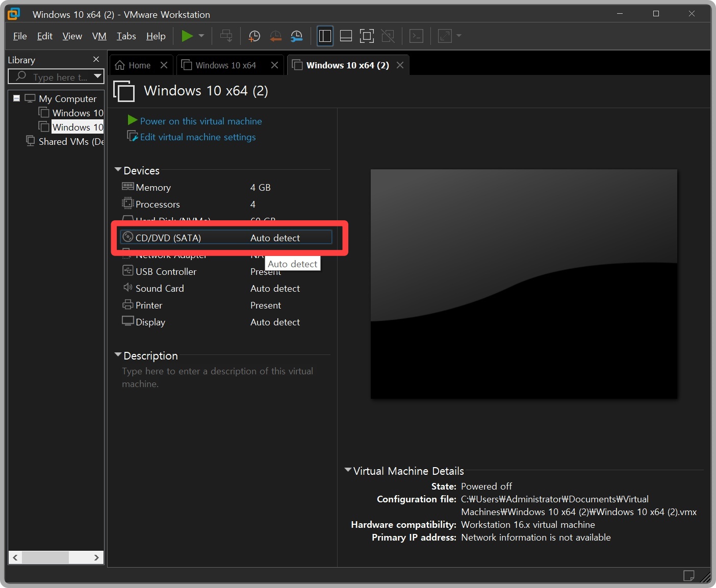Click the green Power On toolbar button
The height and width of the screenshot is (588, 716).
point(187,36)
